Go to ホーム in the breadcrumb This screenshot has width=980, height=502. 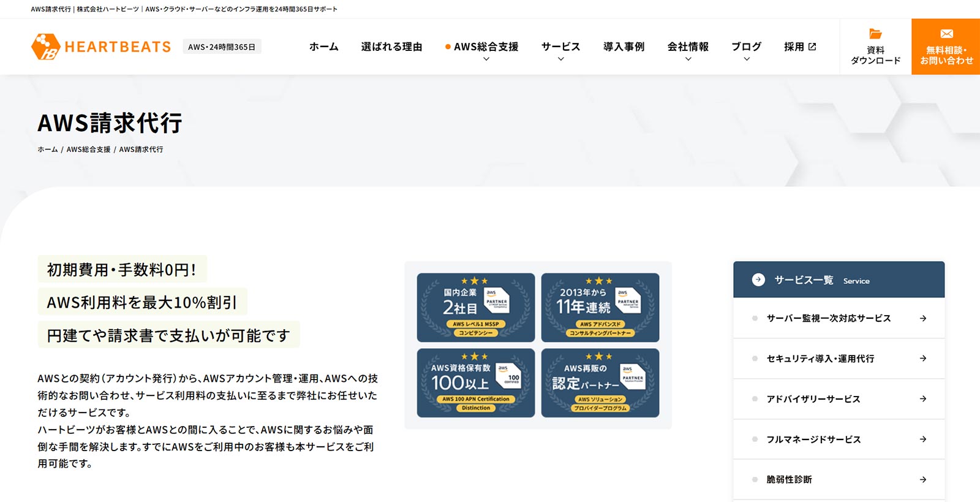click(x=48, y=150)
